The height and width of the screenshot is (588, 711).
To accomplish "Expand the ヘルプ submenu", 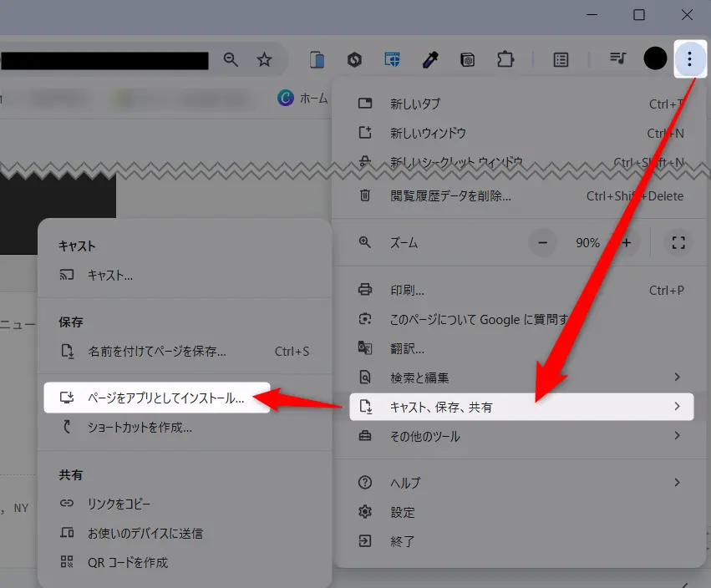I will point(521,483).
